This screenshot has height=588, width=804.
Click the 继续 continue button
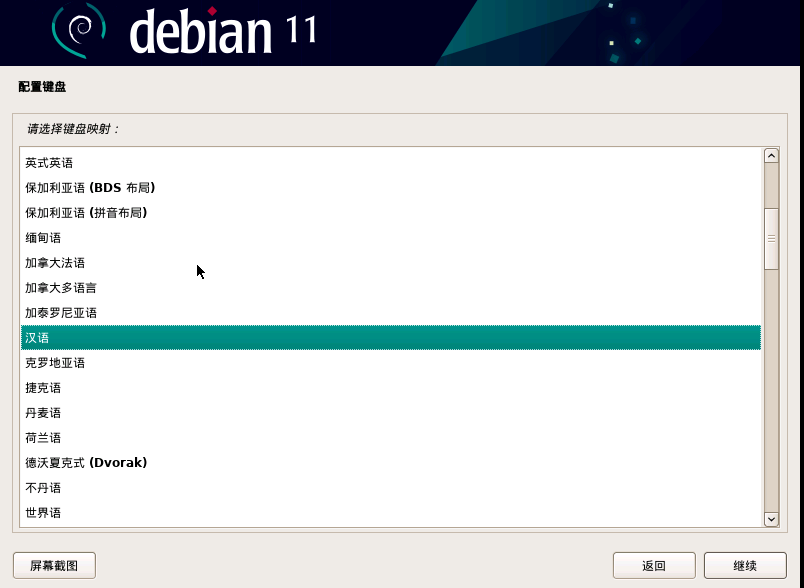[x=745, y=565]
